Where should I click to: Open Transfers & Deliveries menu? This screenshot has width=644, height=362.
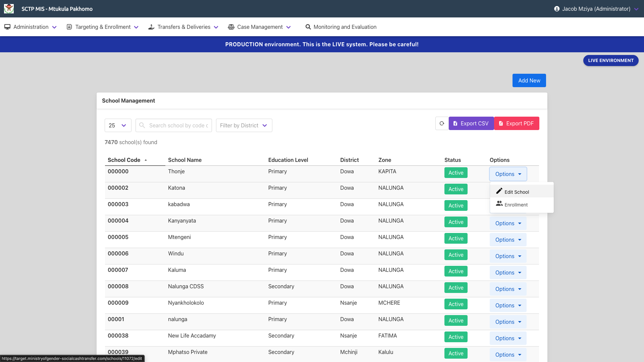click(x=183, y=27)
